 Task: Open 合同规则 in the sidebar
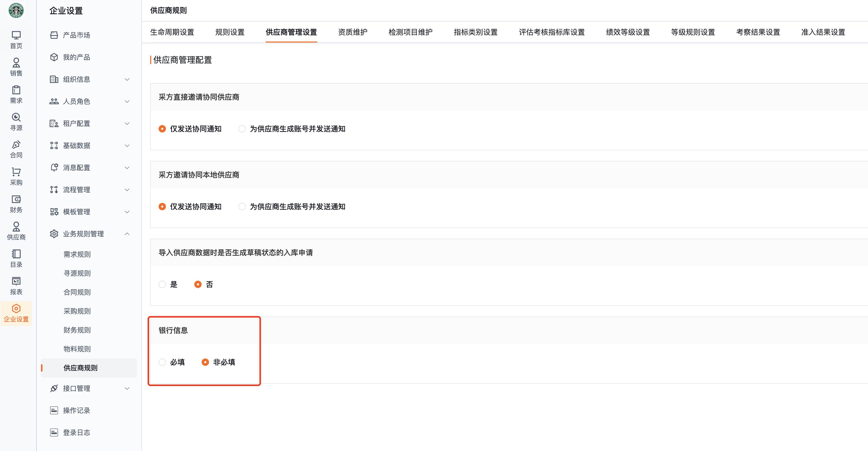tap(77, 292)
